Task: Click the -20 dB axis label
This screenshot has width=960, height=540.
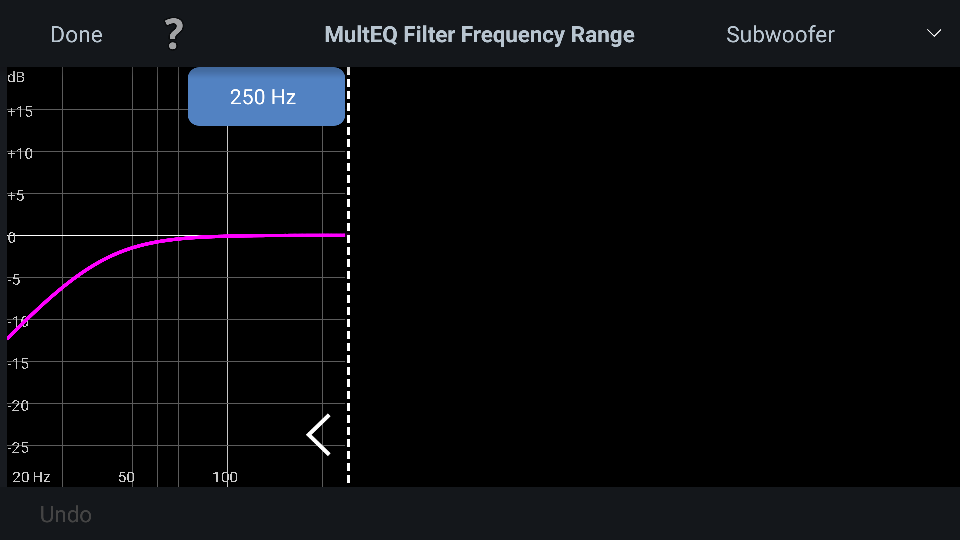Action: point(18,405)
